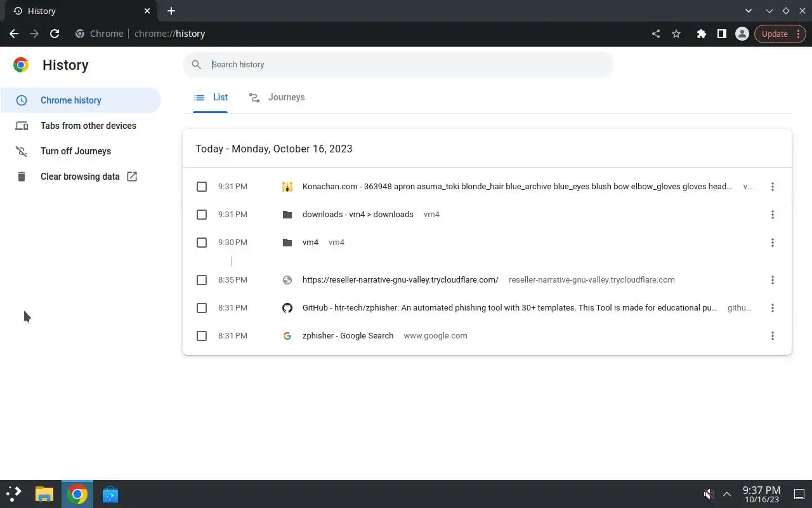Click the Chrome logo beside History title
This screenshot has width=812, height=508.
pos(21,65)
